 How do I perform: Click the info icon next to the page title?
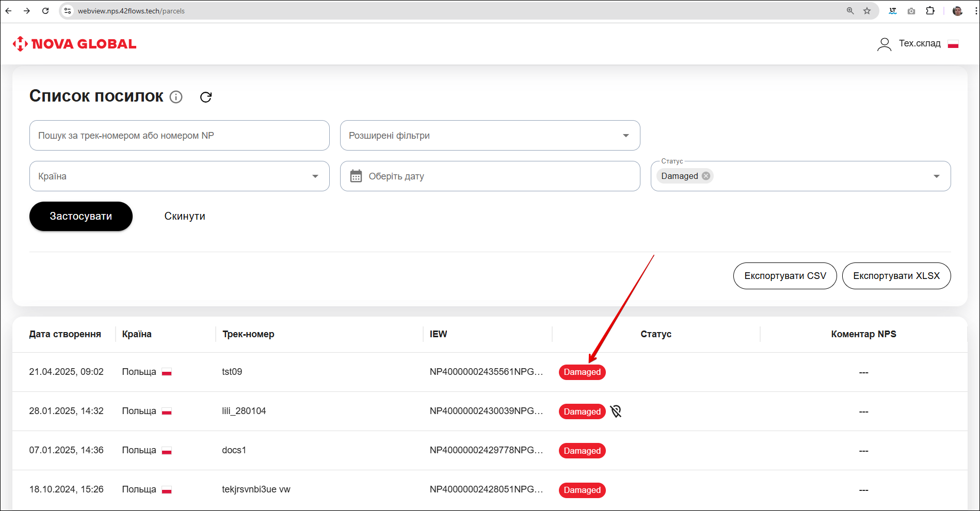pyautogui.click(x=176, y=97)
